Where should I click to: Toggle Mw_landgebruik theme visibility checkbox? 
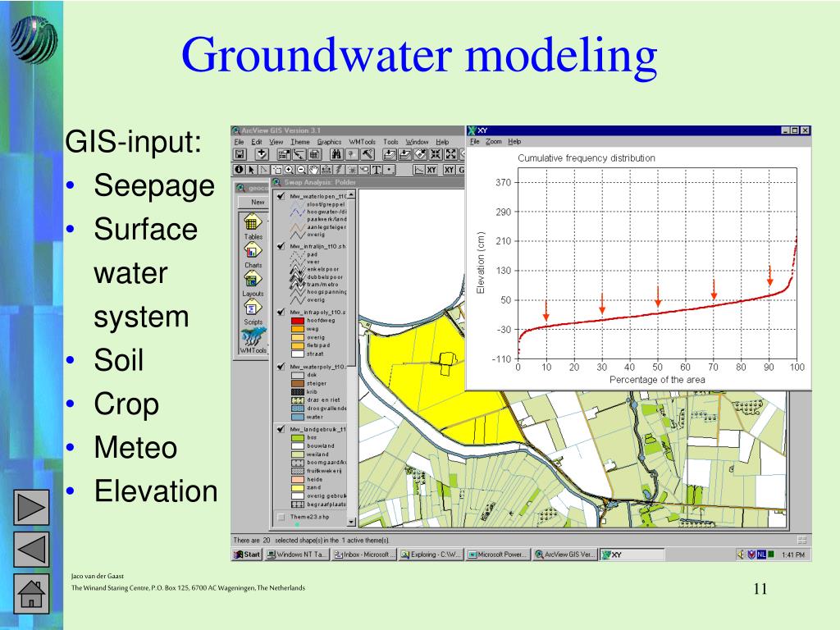(x=281, y=429)
